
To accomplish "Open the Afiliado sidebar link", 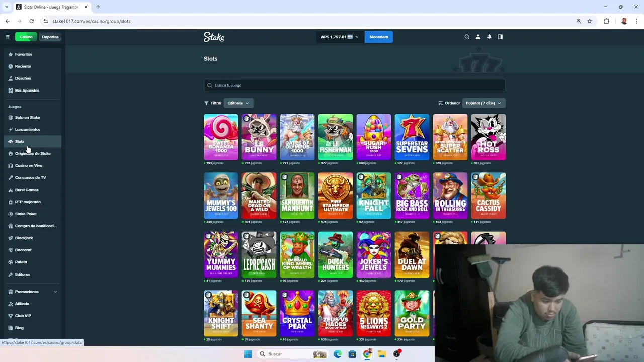I will [x=33, y=304].
